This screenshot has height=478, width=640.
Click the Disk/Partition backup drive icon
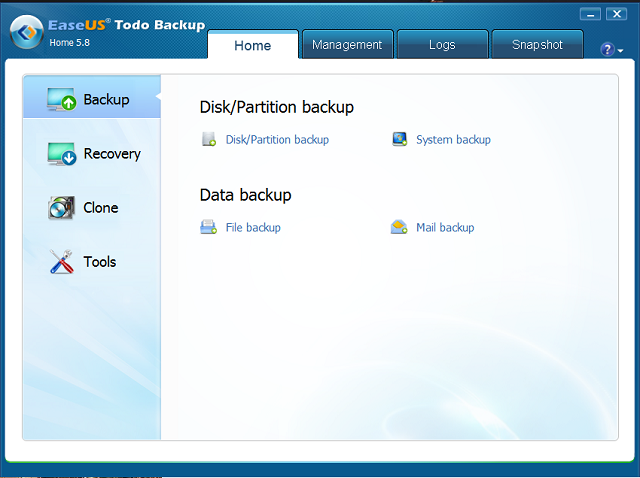(x=209, y=140)
